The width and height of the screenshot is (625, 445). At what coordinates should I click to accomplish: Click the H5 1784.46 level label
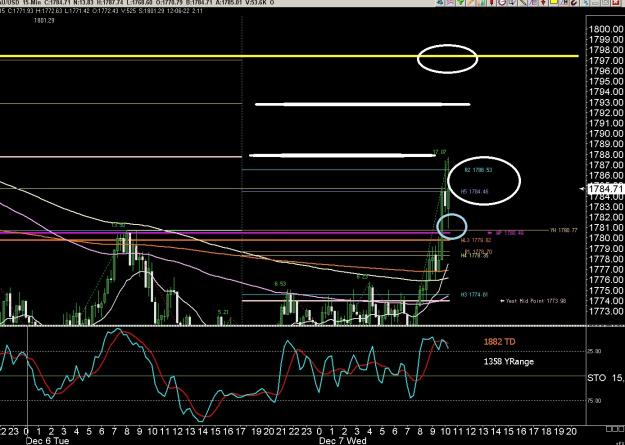point(475,191)
